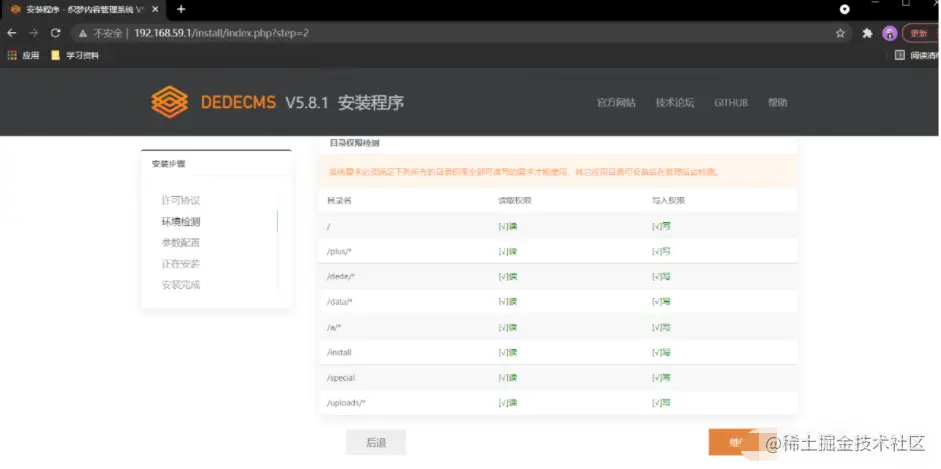Select the 环境检测 install step
941x469 pixels.
(181, 221)
